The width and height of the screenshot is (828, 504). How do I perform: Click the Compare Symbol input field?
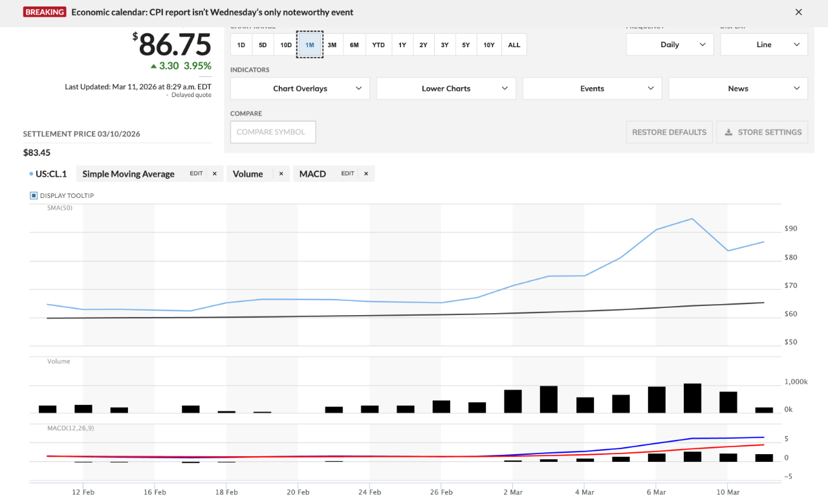[x=273, y=132]
